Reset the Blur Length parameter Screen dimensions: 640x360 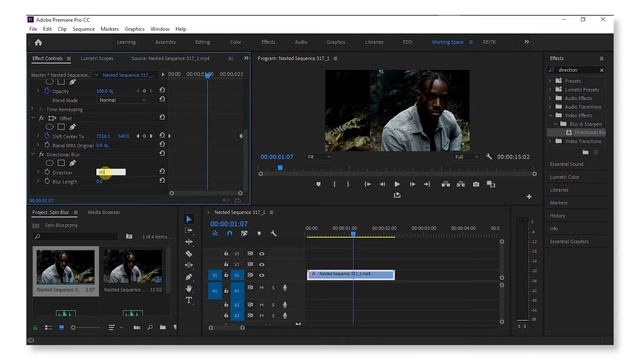tap(162, 180)
